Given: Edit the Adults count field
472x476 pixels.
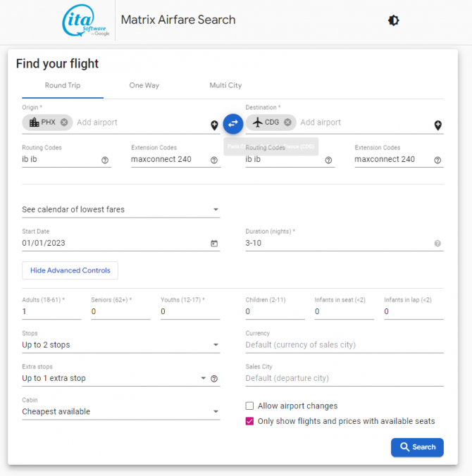Looking at the screenshot, I should pyautogui.click(x=51, y=311).
